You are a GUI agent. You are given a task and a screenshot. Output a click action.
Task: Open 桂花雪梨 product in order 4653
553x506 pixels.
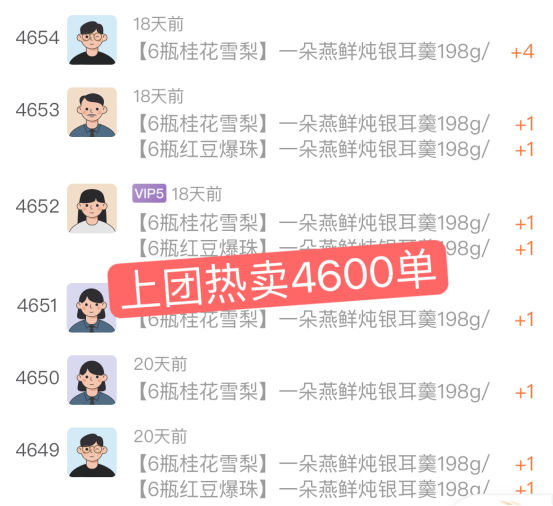pyautogui.click(x=313, y=124)
